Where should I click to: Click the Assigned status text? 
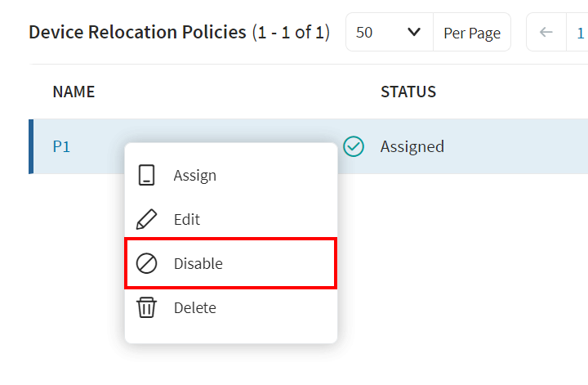[412, 146]
